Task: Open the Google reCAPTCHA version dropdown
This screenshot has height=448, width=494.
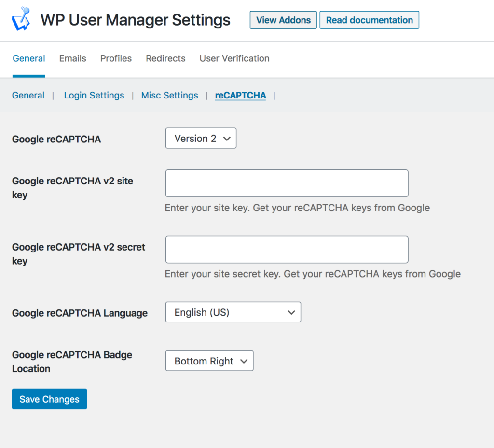Action: point(201,138)
